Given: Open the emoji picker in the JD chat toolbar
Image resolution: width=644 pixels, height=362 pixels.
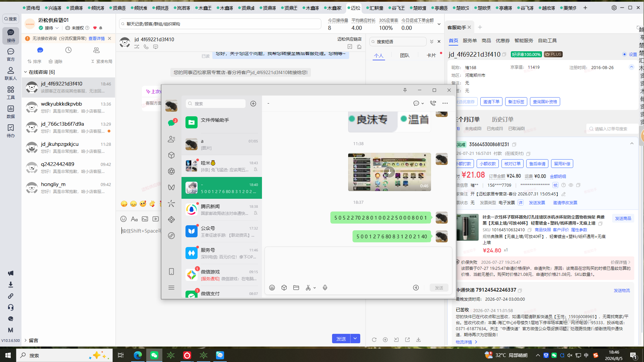Looking at the screenshot, I should (x=123, y=219).
